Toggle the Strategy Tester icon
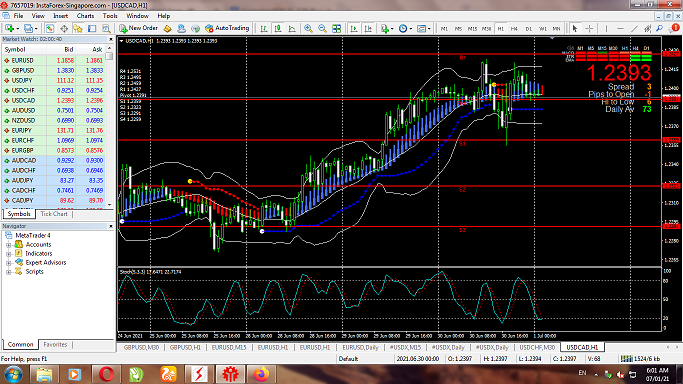The width and height of the screenshot is (683, 384). [106, 28]
